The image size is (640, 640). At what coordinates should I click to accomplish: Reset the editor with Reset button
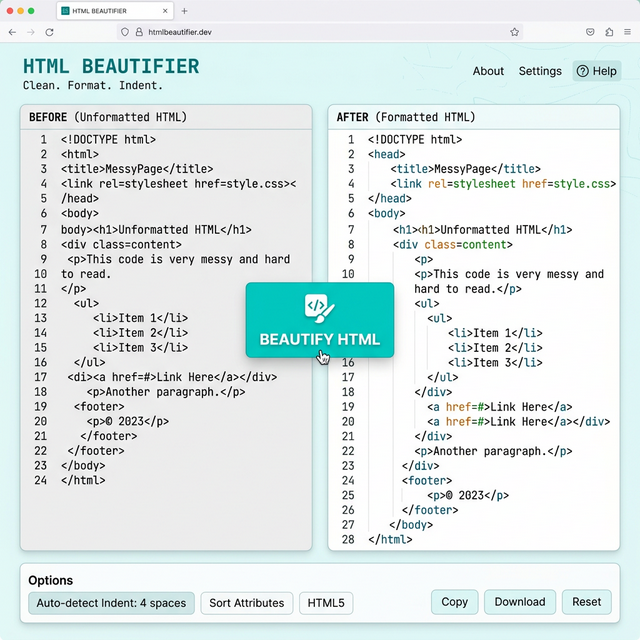[x=587, y=602]
